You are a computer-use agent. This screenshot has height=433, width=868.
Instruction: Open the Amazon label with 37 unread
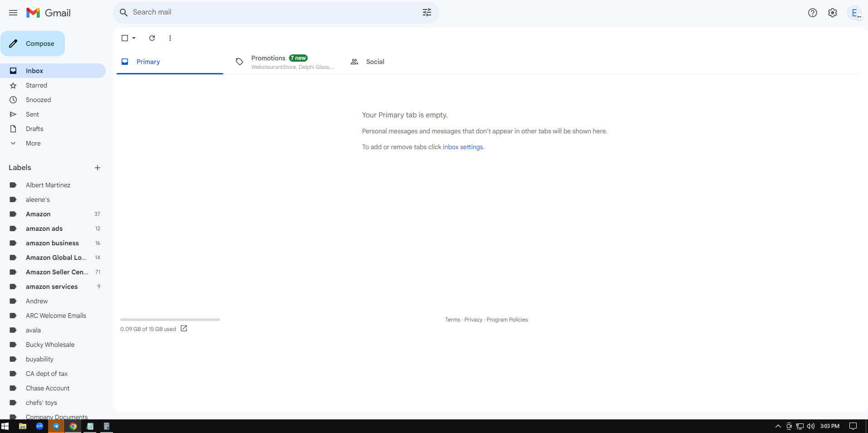pyautogui.click(x=53, y=214)
